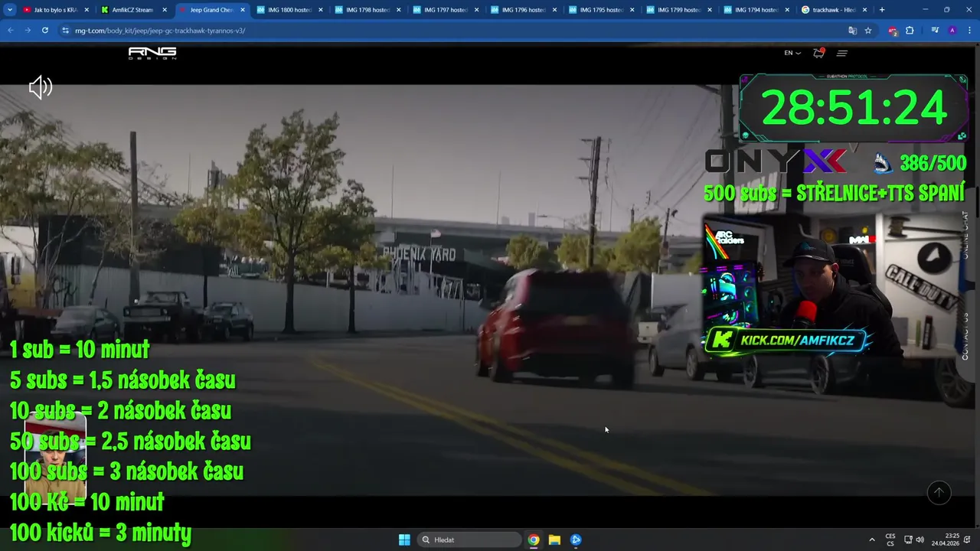
Task: Click the address bar URL
Action: [x=160, y=31]
